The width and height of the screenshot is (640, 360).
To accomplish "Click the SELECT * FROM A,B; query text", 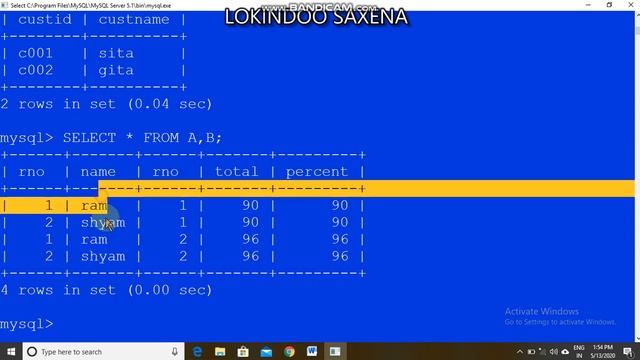I will pyautogui.click(x=142, y=138).
